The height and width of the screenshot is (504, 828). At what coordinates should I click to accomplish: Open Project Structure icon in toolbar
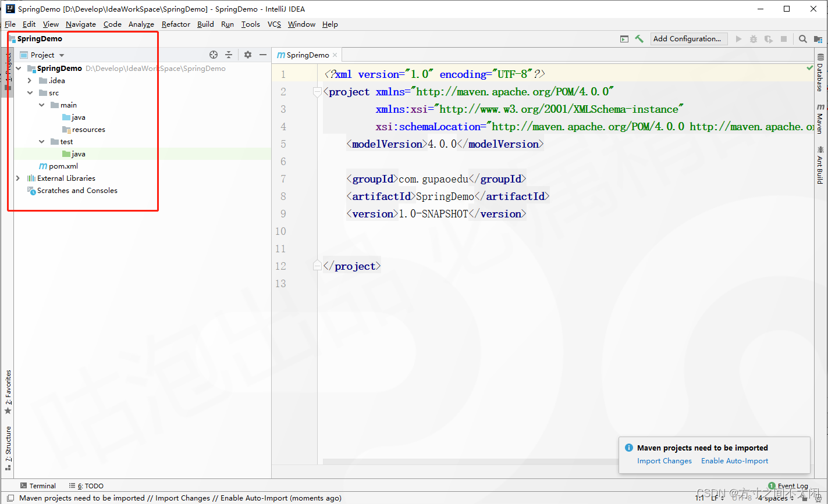[818, 39]
